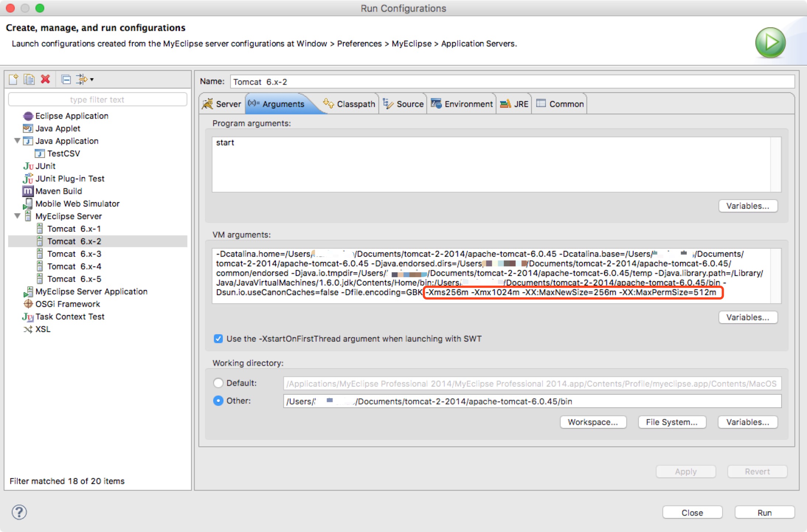The height and width of the screenshot is (532, 807).
Task: Open the help question mark icon
Action: (x=19, y=512)
